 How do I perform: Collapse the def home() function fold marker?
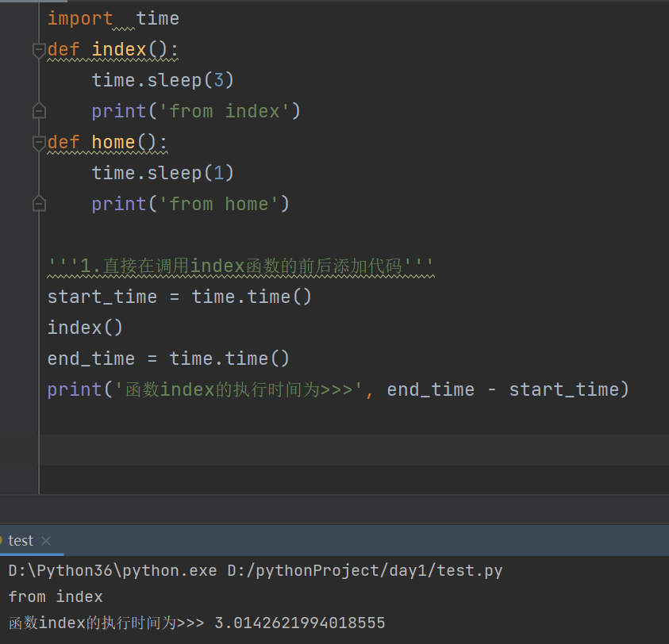pos(39,143)
